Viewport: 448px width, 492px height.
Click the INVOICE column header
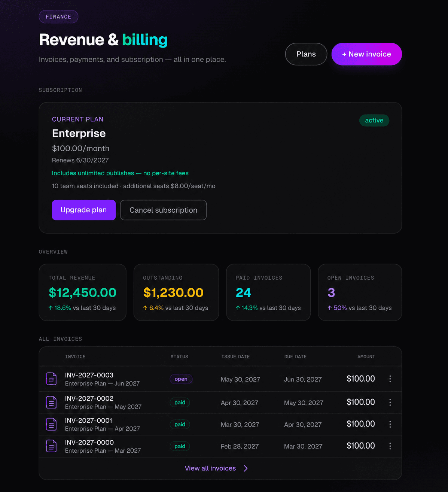75,356
